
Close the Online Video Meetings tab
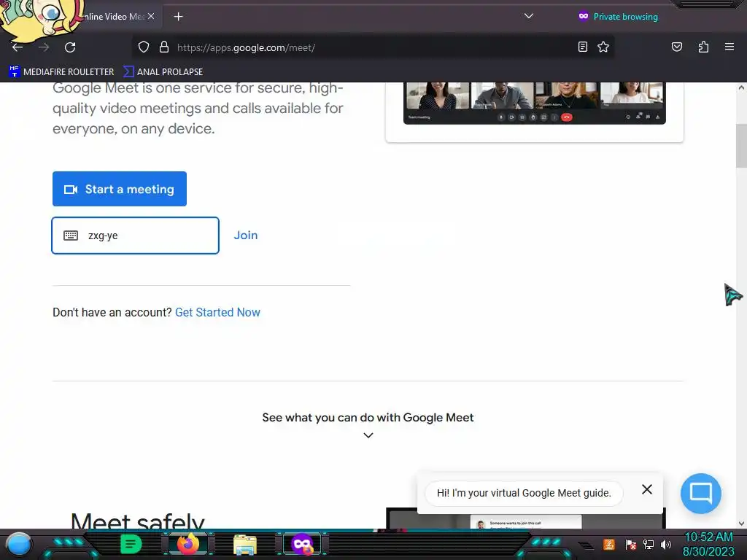click(x=151, y=16)
